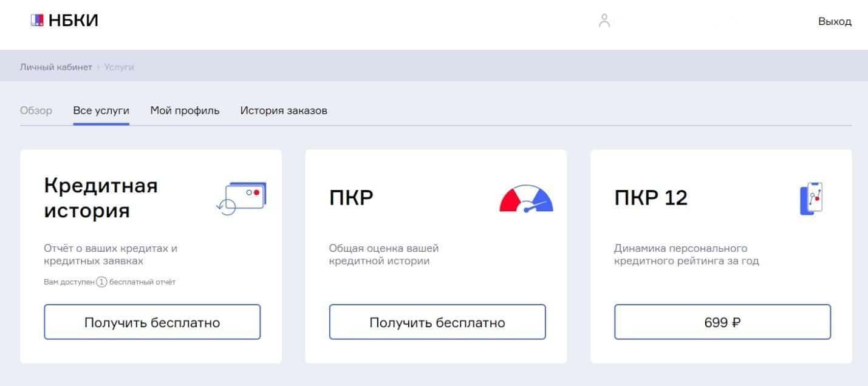Select the Все услуги tab
The image size is (868, 386).
(x=101, y=110)
